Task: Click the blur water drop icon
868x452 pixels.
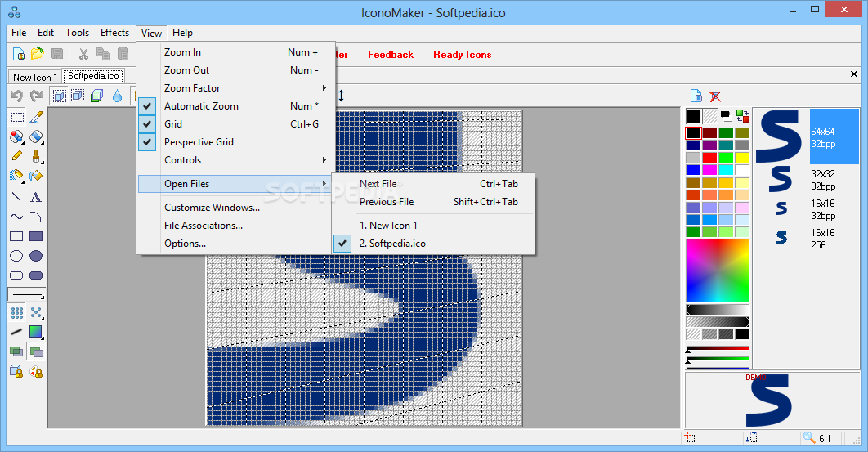Action: (117, 96)
